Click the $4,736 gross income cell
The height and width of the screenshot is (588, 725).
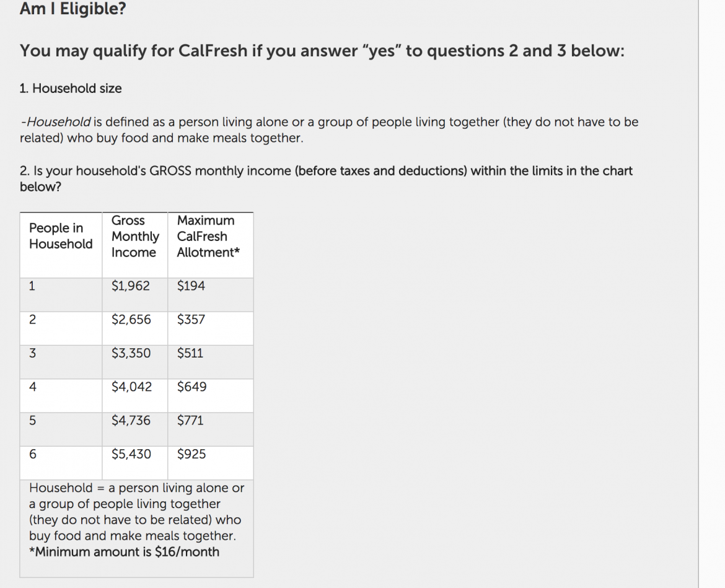[x=131, y=421]
